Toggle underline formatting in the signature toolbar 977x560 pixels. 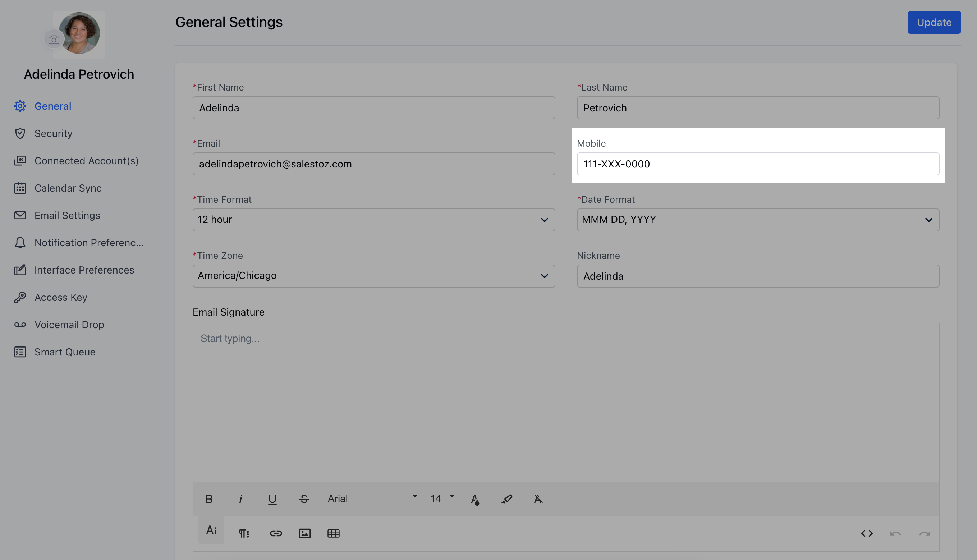click(272, 499)
